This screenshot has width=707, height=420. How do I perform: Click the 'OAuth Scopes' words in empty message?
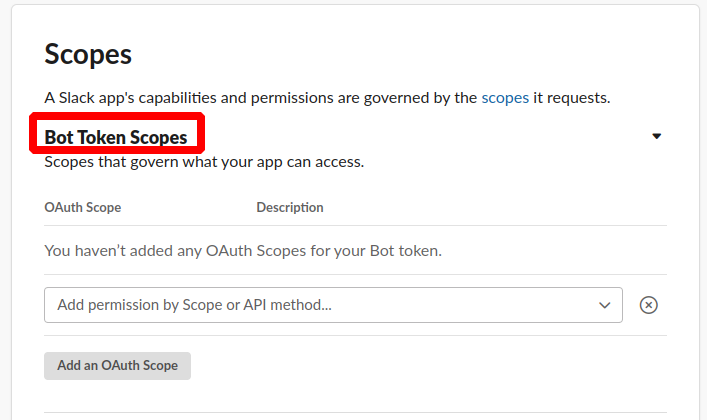[x=256, y=250]
